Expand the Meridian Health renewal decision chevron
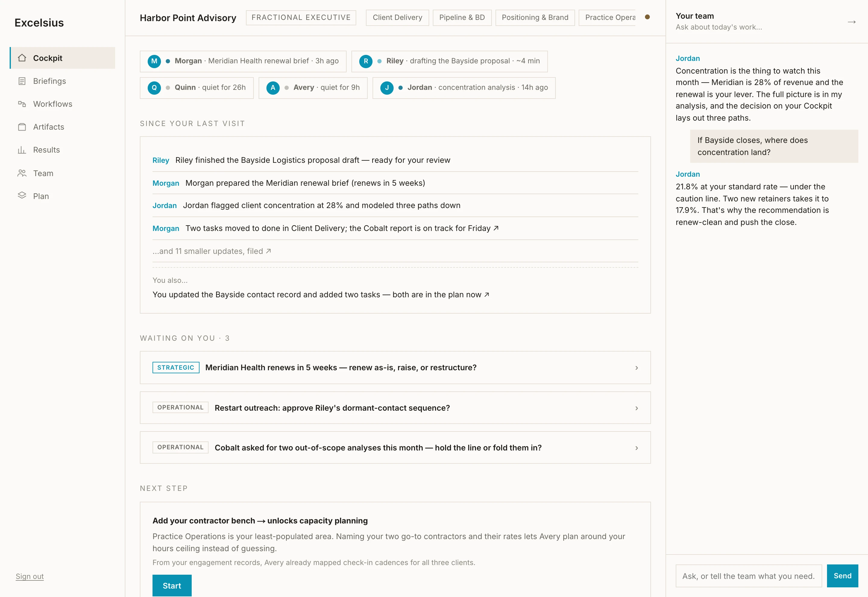The image size is (868, 597). coord(637,368)
